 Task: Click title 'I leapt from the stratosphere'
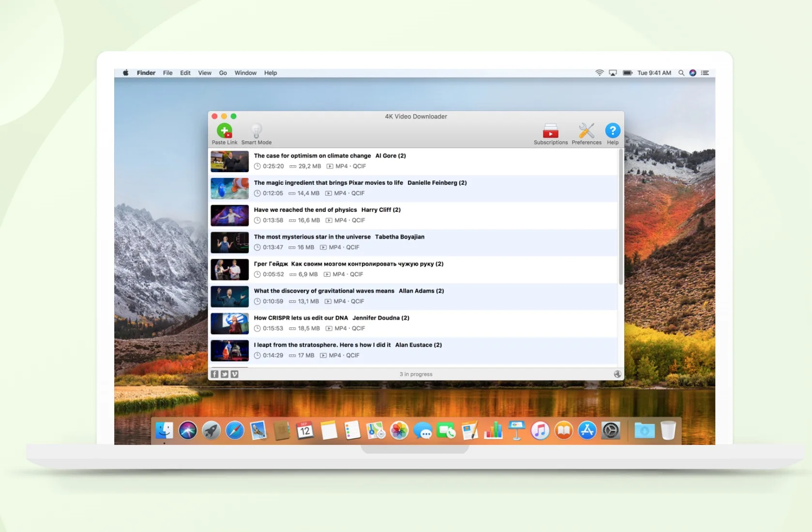[322, 345]
